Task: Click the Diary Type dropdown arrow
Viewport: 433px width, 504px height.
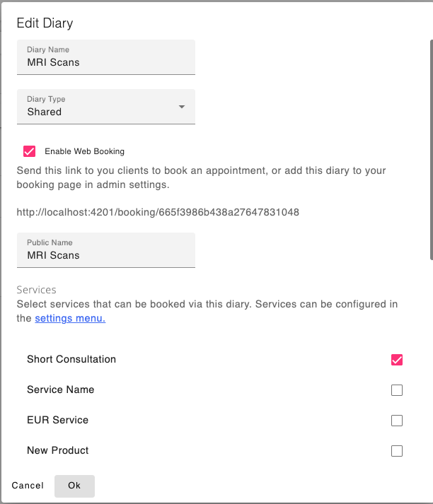Action: (x=182, y=107)
